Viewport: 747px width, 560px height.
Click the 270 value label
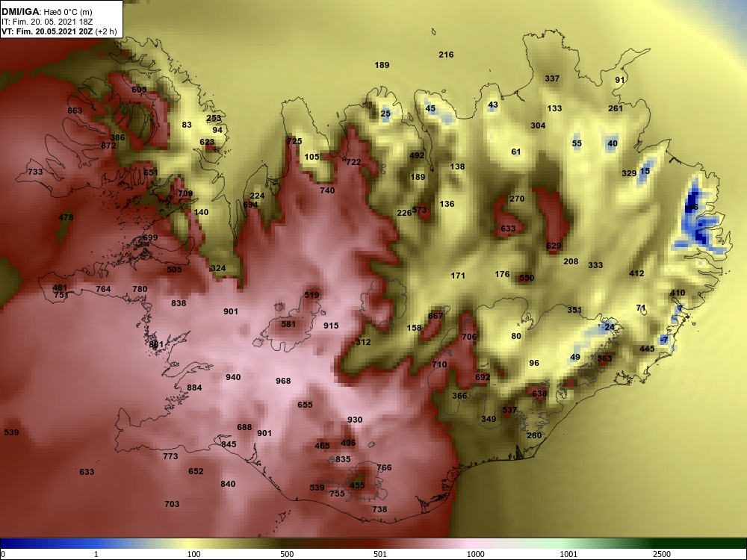click(x=517, y=199)
